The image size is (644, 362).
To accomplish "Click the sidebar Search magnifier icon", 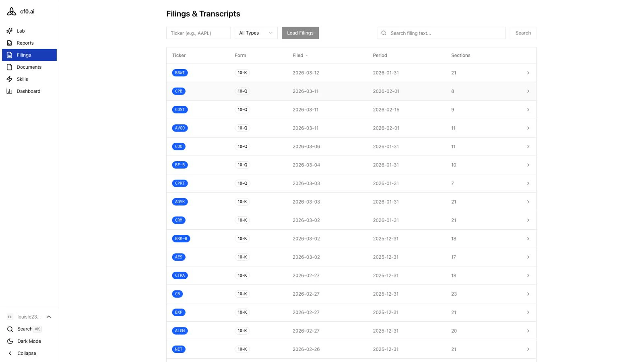I will 10,329.
